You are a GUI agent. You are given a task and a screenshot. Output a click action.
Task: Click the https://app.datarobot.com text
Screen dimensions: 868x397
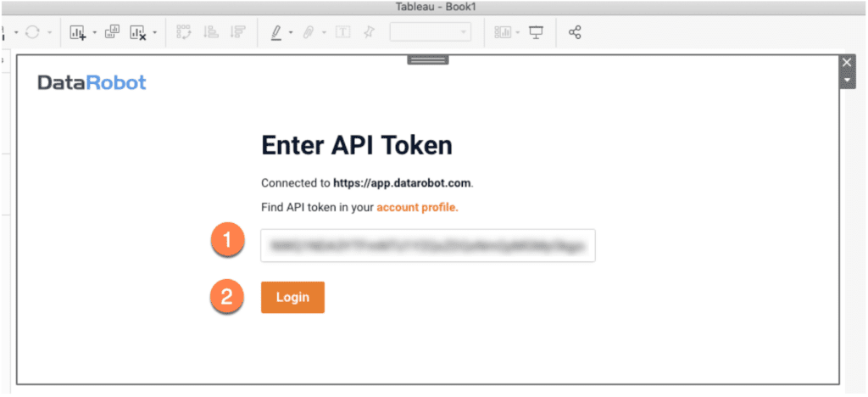403,183
